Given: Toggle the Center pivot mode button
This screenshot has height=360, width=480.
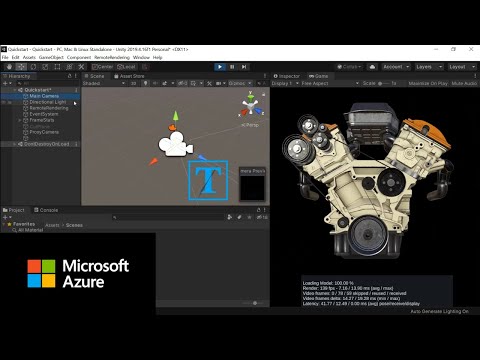Looking at the screenshot, I should pos(103,67).
